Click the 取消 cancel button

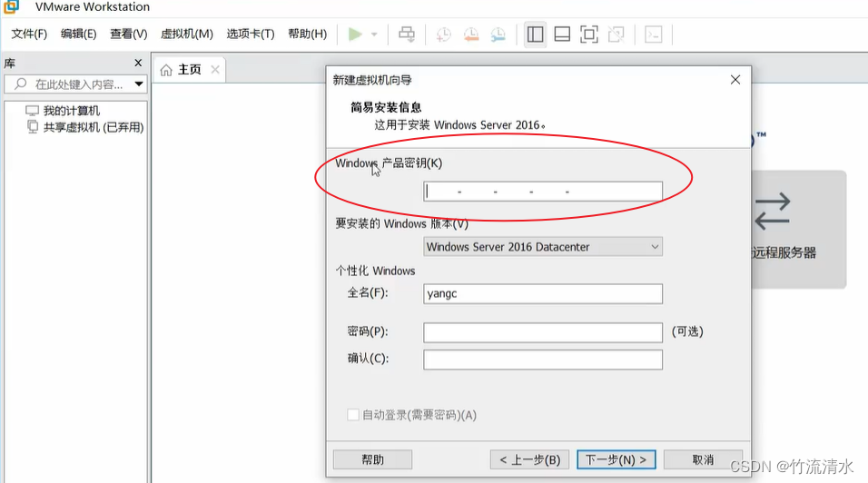(x=703, y=459)
